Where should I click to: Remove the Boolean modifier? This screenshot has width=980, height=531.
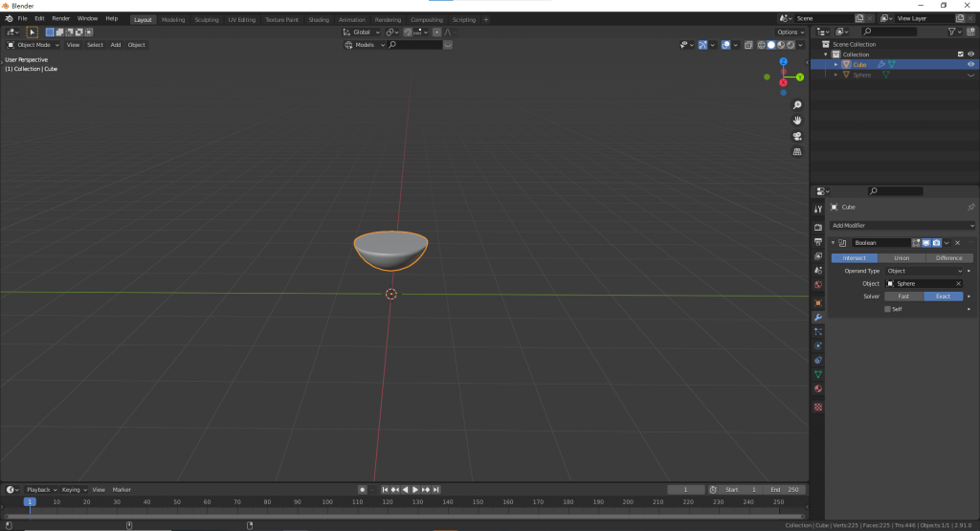point(957,243)
